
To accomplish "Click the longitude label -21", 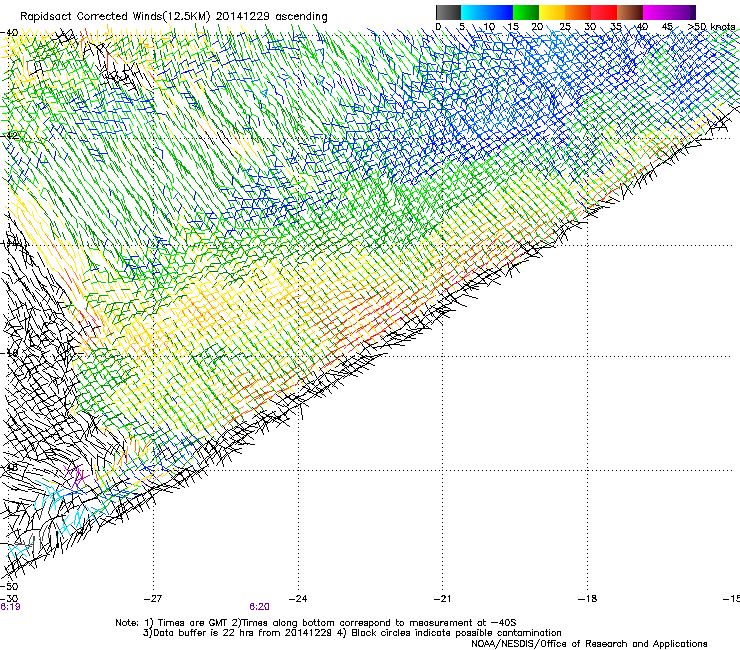I will point(442,599).
